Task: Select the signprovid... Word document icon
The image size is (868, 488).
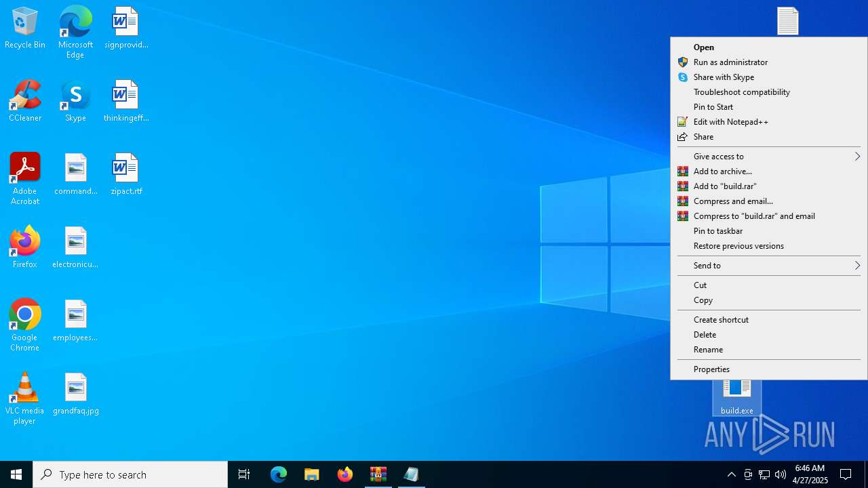Action: 126,28
